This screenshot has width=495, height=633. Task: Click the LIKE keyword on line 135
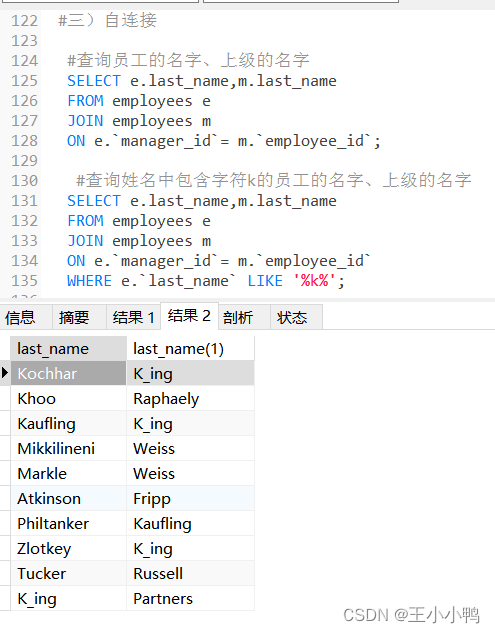click(x=265, y=281)
